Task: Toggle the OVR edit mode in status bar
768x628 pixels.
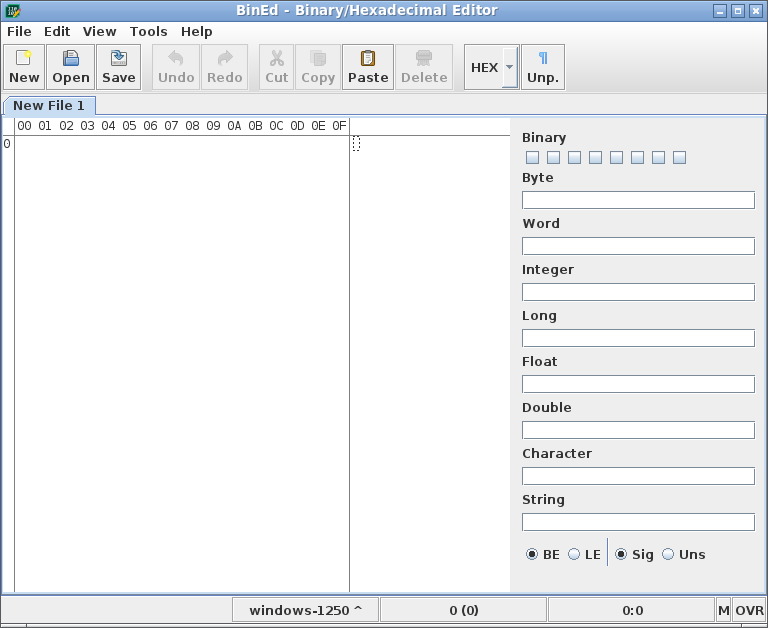Action: (x=749, y=610)
